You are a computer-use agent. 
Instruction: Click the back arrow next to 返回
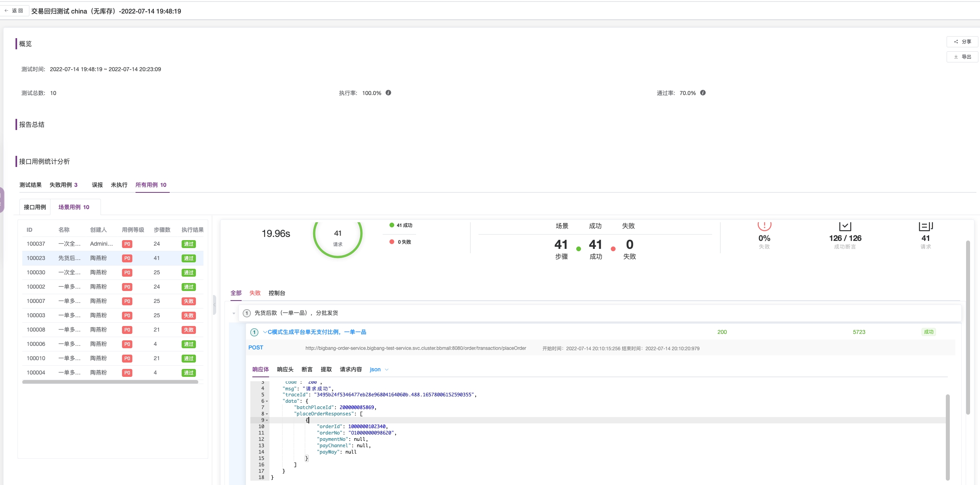[6, 10]
